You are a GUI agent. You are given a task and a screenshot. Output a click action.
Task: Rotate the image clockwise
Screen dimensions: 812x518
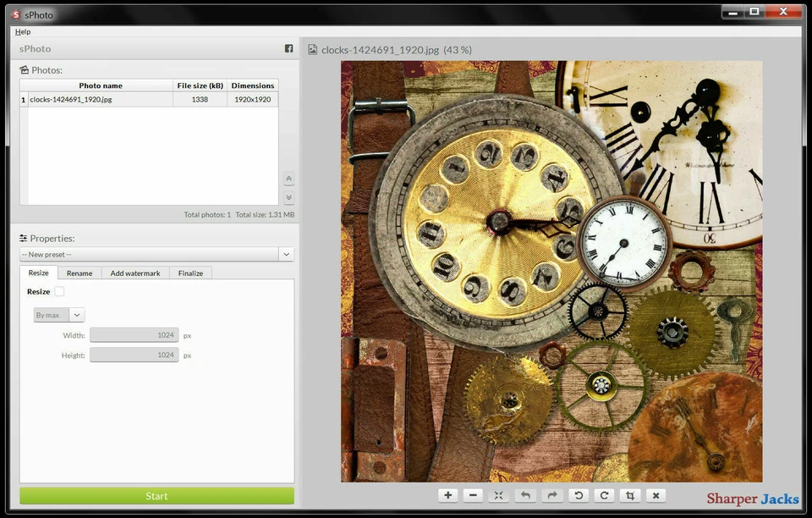click(604, 495)
